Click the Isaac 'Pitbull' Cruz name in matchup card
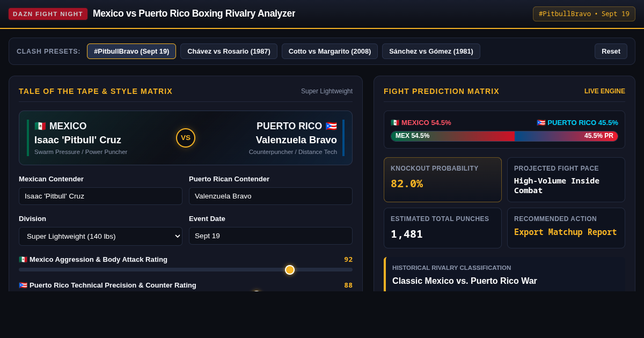This screenshot has width=644, height=338. pos(78,140)
